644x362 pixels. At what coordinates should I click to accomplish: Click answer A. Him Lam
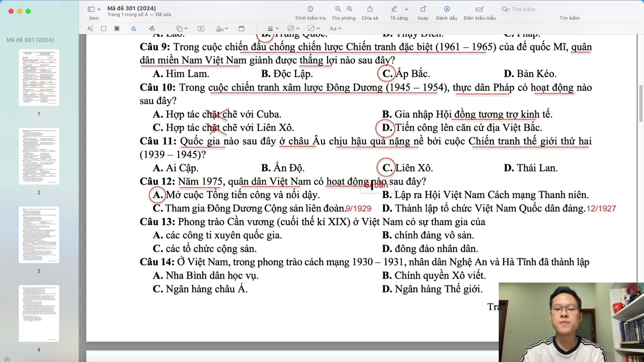(x=181, y=74)
